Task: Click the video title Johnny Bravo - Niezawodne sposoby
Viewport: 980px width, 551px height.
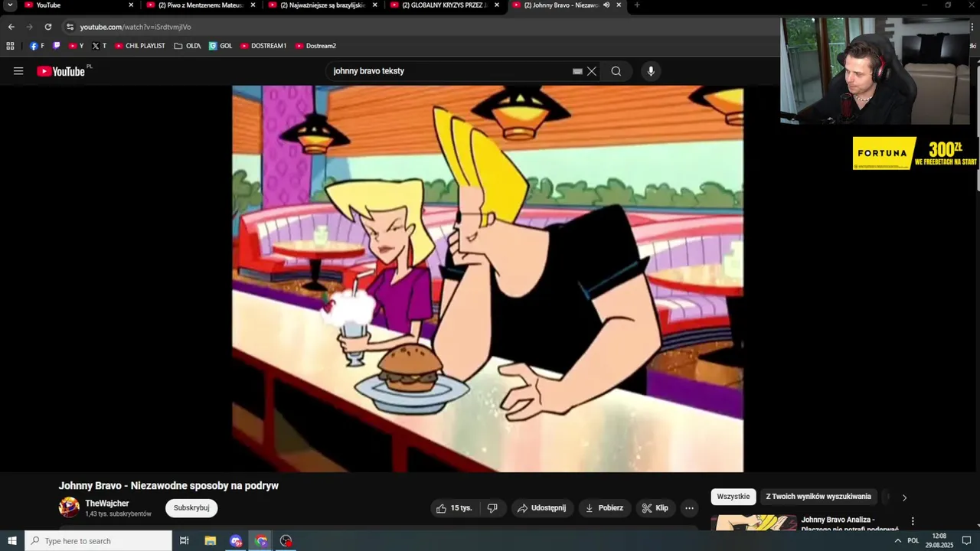Action: 168,486
